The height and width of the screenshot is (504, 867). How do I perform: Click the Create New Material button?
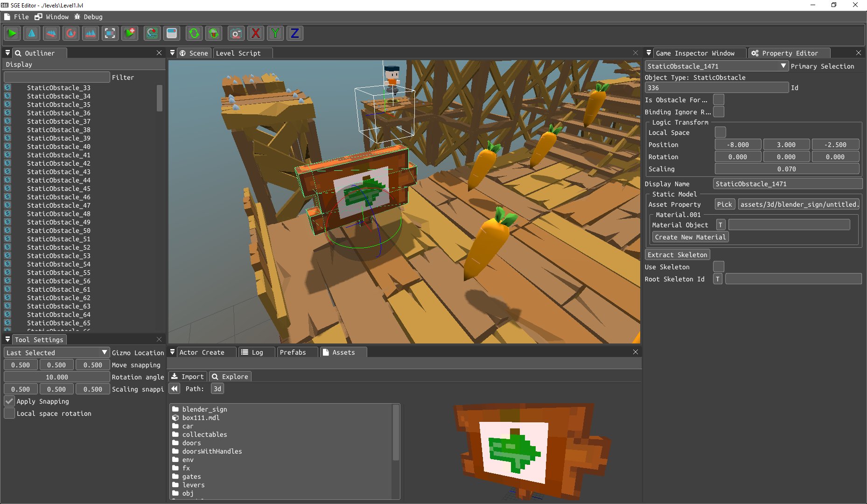point(690,237)
